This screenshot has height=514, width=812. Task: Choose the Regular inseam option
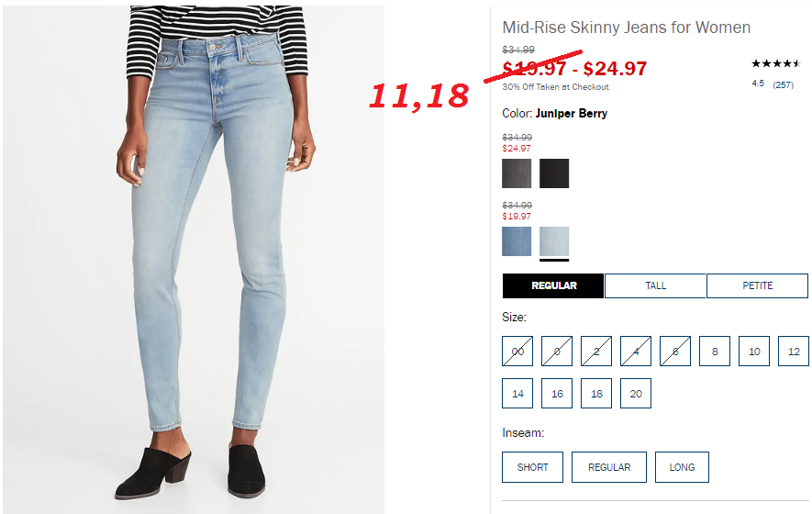(609, 467)
